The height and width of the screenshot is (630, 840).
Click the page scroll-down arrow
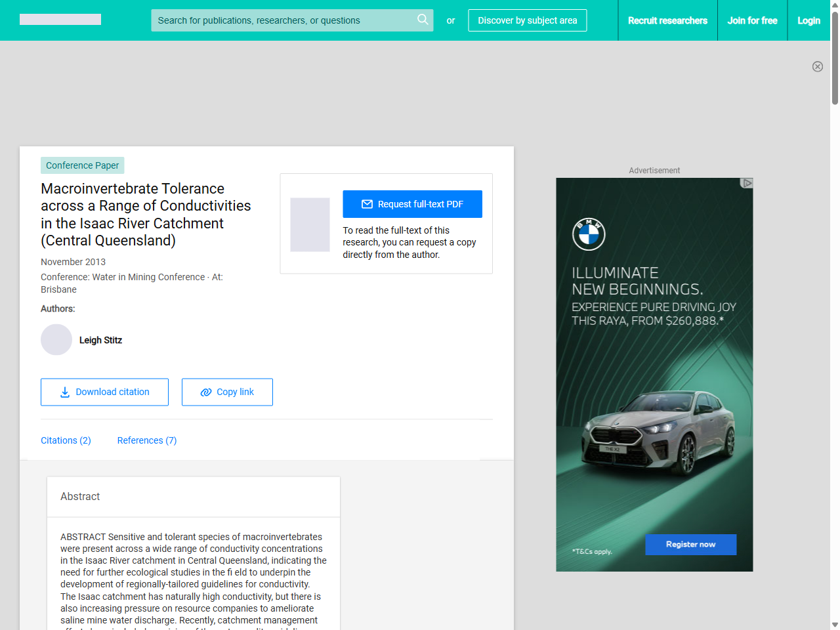[835, 624]
